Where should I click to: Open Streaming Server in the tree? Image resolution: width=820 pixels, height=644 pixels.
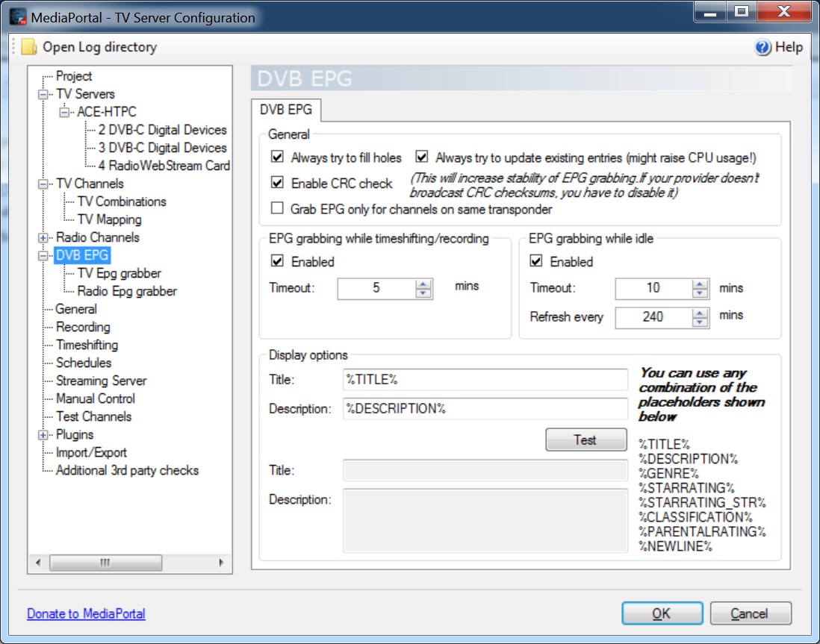coord(102,381)
